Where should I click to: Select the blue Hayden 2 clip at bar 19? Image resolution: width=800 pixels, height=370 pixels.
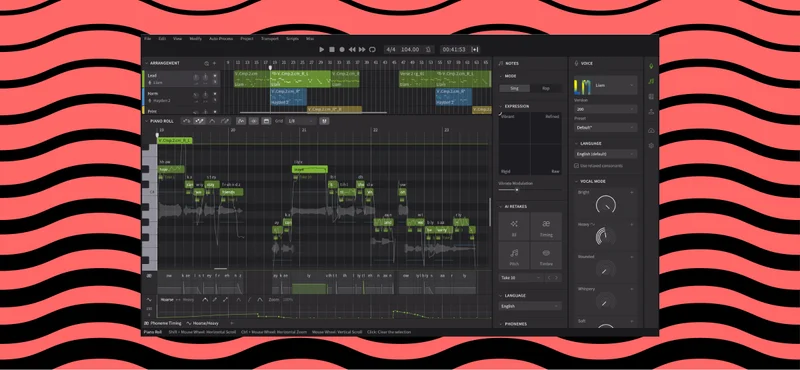coord(289,96)
